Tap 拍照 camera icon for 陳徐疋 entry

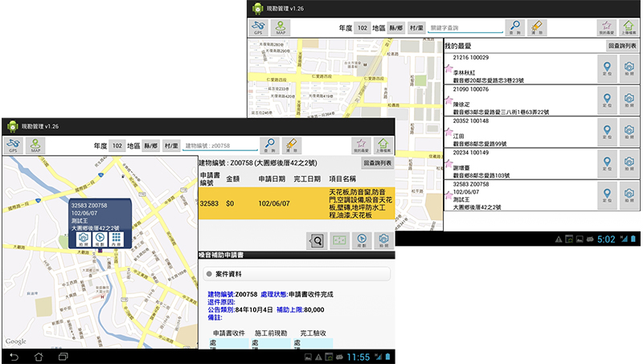coord(629,100)
